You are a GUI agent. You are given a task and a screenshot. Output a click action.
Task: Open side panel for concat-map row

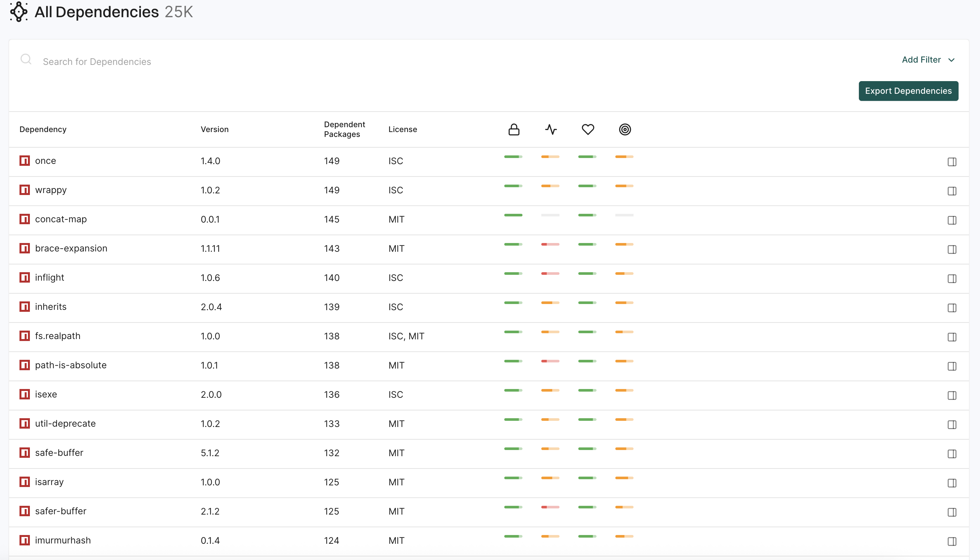coord(952,220)
